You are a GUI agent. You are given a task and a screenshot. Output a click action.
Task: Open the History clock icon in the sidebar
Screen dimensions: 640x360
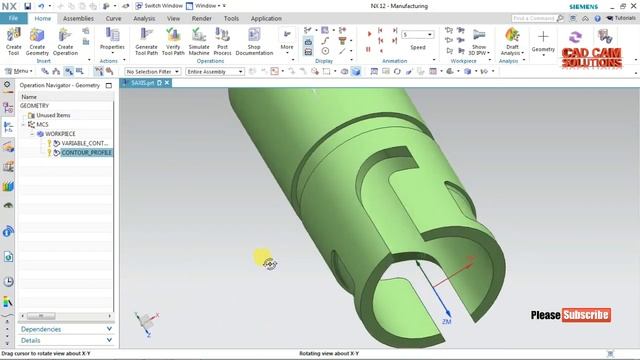(8, 281)
